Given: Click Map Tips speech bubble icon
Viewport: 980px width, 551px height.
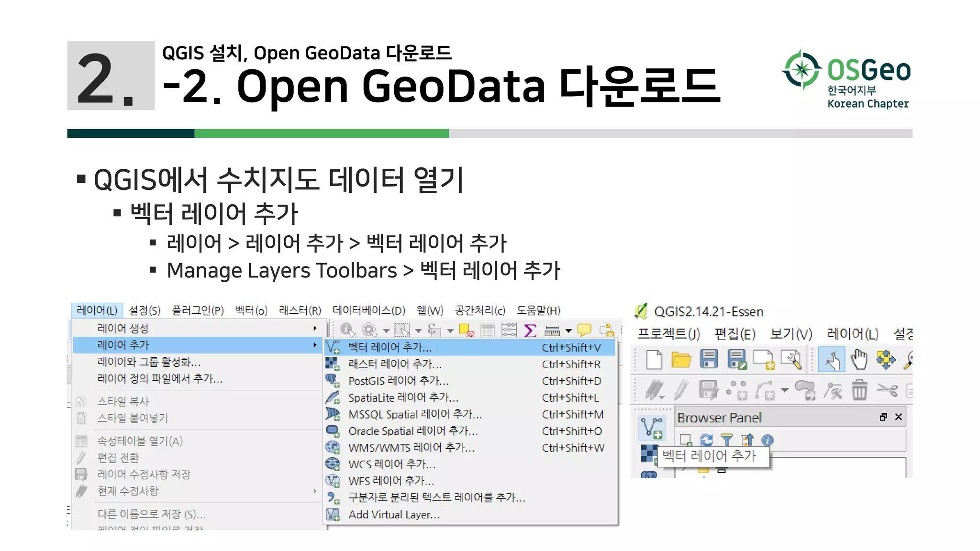Looking at the screenshot, I should (584, 330).
